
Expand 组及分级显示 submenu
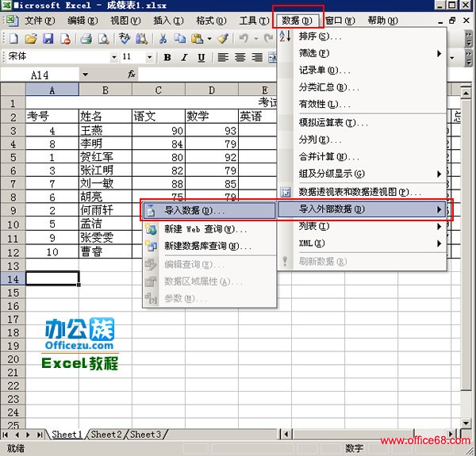click(x=439, y=174)
